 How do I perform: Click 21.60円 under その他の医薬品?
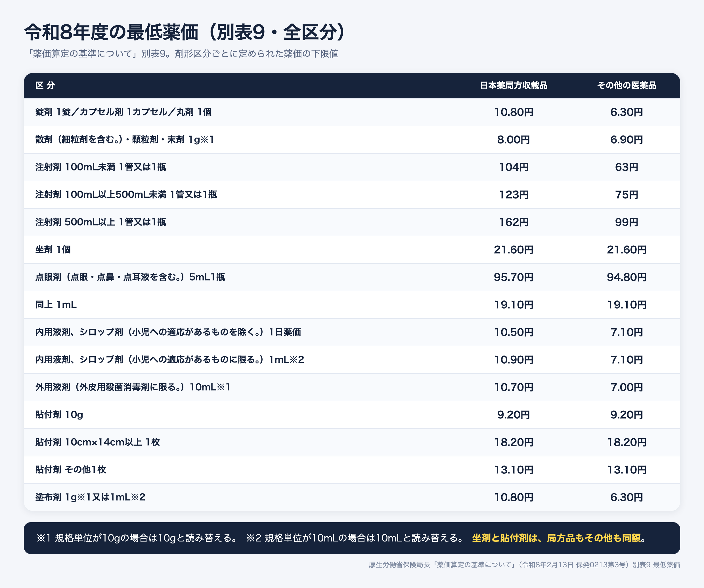tap(627, 249)
